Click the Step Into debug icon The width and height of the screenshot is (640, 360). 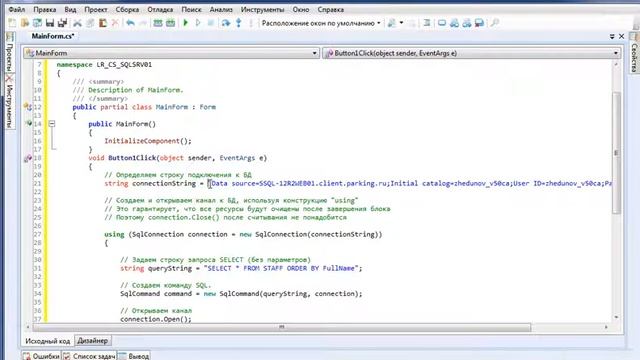coord(239,23)
